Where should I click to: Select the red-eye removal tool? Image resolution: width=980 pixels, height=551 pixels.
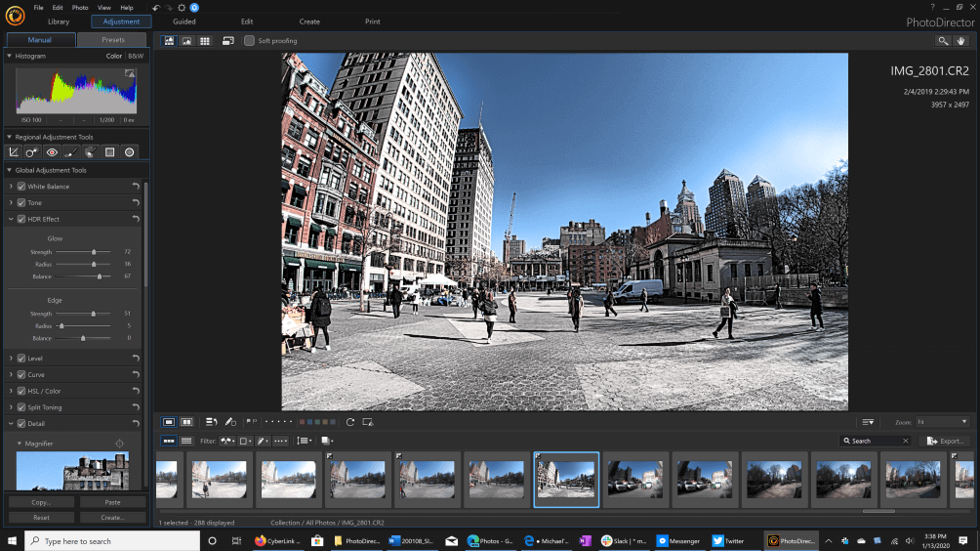click(52, 152)
